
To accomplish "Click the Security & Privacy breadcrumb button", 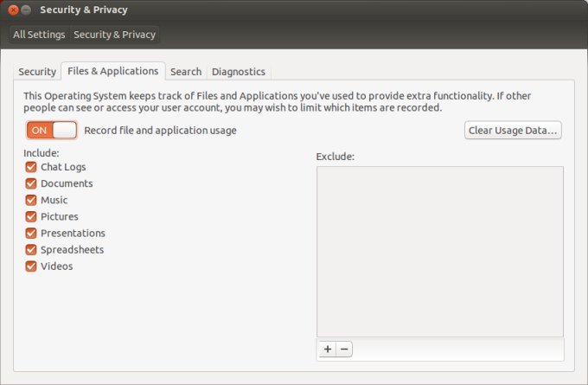I will point(115,35).
